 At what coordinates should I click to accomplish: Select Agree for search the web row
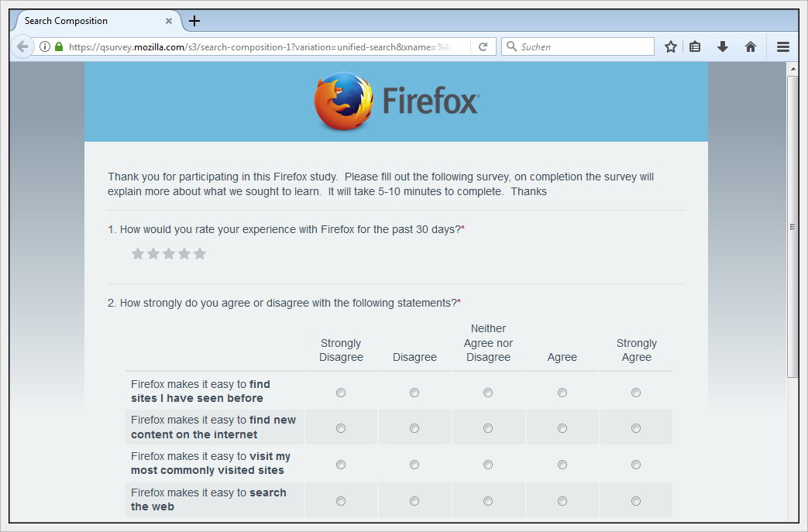(562, 500)
